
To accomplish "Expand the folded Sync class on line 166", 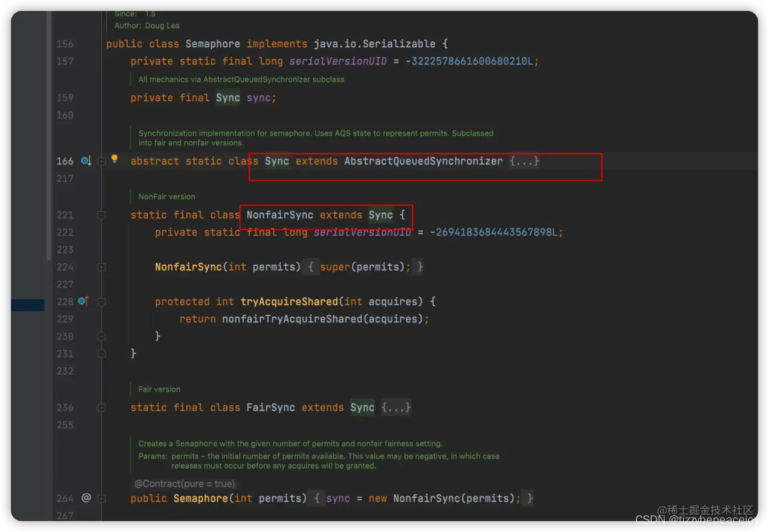I will click(102, 161).
